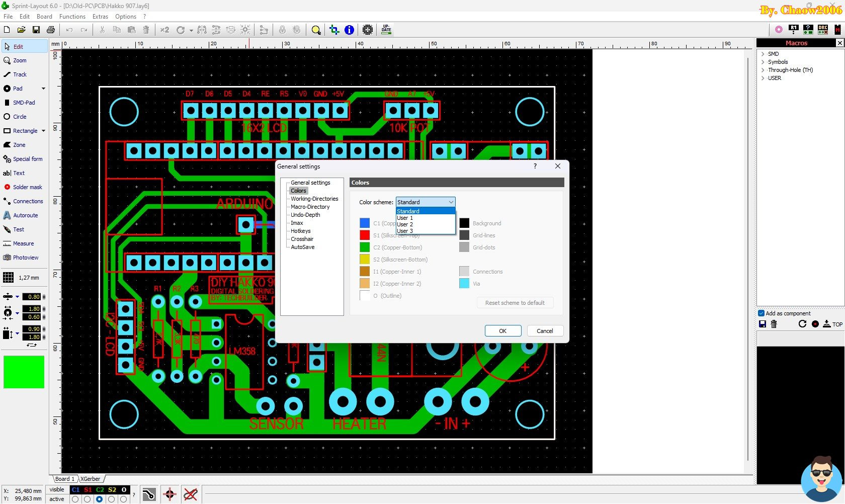Set C1 as the active layer

pyautogui.click(x=75, y=499)
